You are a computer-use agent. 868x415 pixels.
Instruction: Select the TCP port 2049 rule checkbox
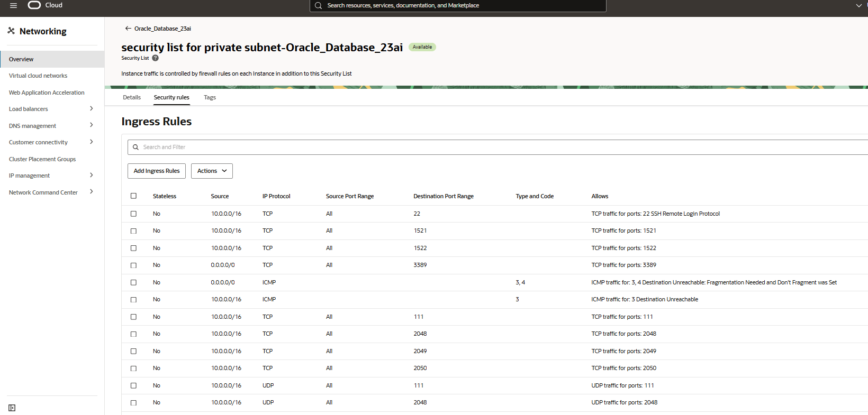pyautogui.click(x=133, y=351)
